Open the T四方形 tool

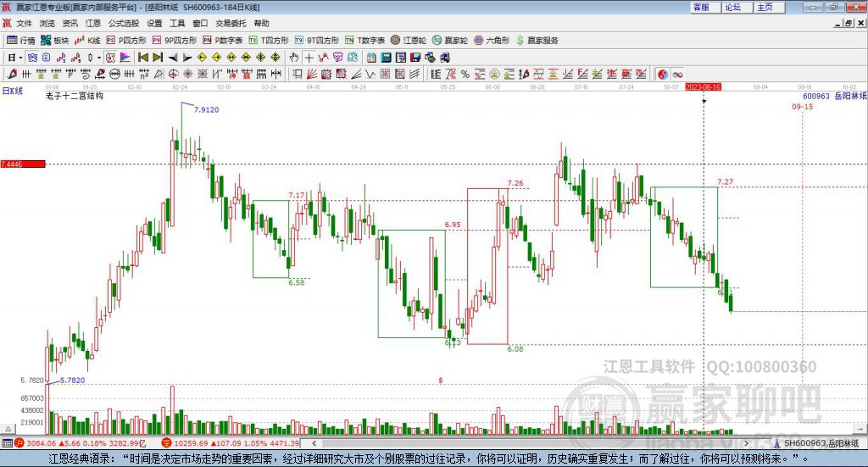(x=269, y=41)
